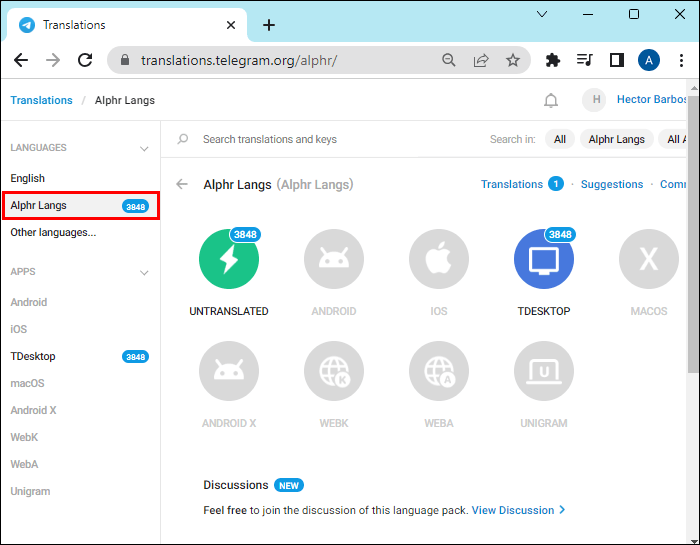Collapse the Apps section
The image size is (700, 545).
[x=144, y=273]
